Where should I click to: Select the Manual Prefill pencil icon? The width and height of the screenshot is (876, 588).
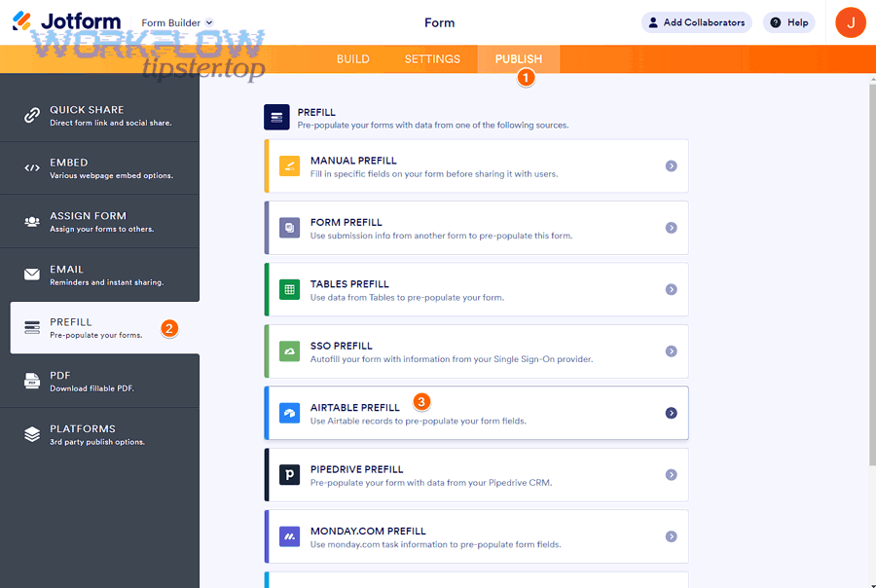[288, 165]
